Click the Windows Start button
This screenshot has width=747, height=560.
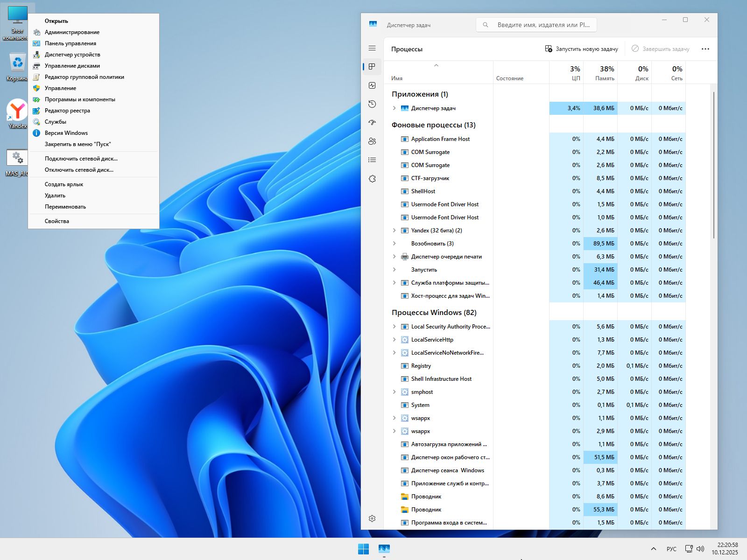pyautogui.click(x=363, y=549)
